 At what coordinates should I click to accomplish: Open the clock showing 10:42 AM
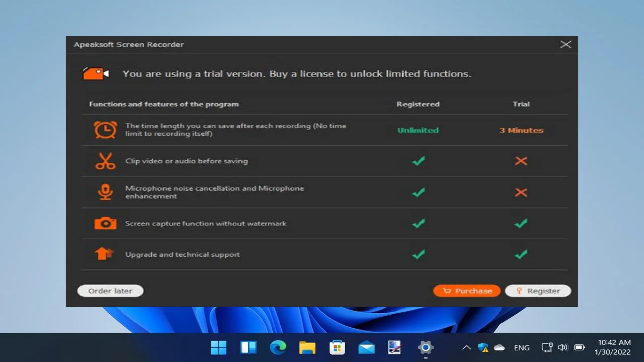tap(612, 347)
